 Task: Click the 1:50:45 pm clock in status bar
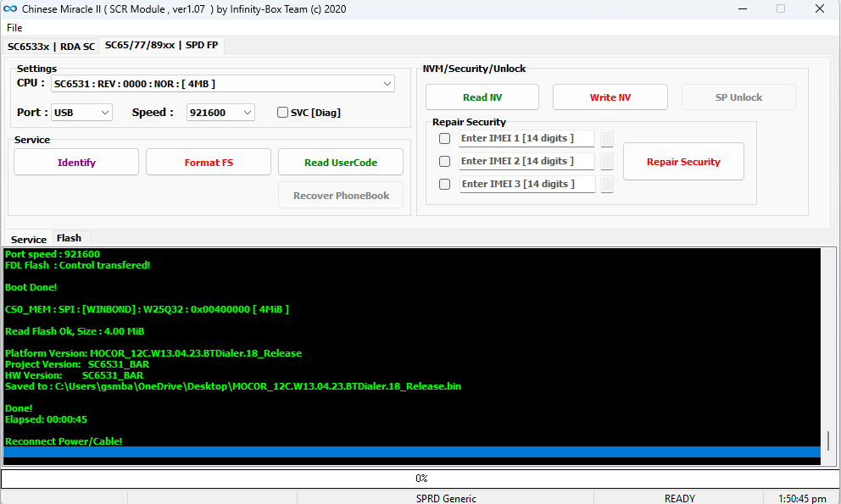point(802,499)
